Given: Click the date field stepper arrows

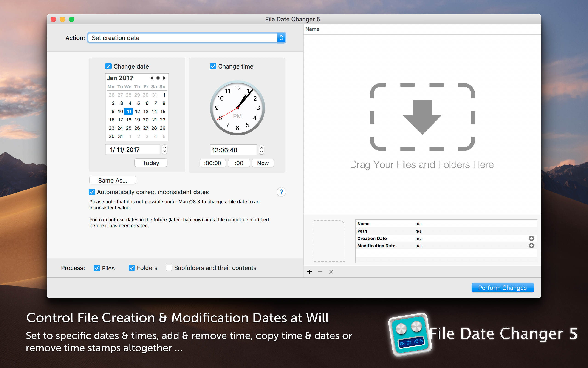Looking at the screenshot, I should tap(164, 149).
